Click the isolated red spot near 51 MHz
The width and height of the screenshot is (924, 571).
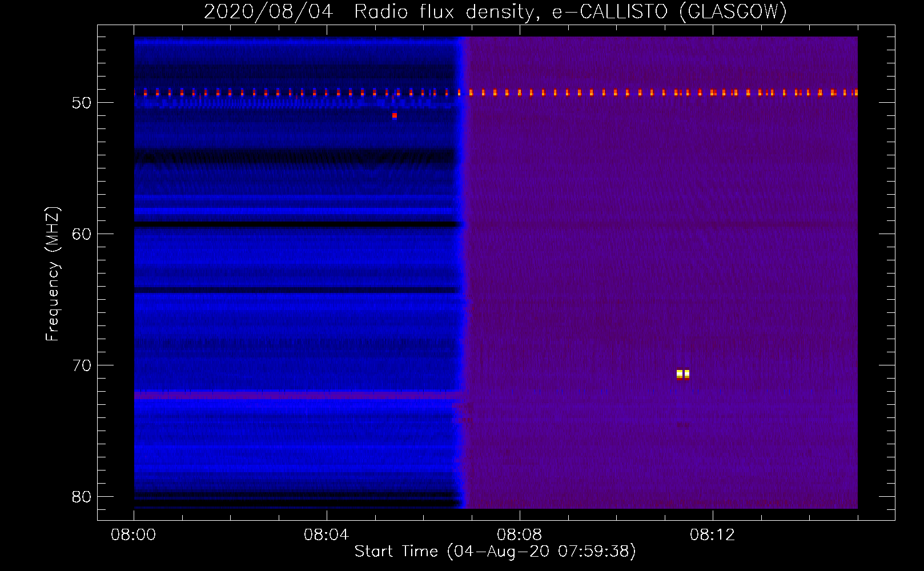395,115
